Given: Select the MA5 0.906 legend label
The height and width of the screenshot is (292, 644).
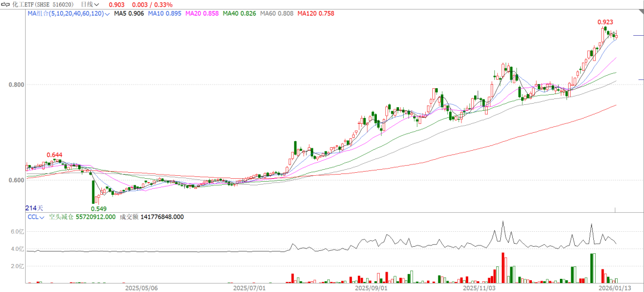Looking at the screenshot, I should pos(130,13).
